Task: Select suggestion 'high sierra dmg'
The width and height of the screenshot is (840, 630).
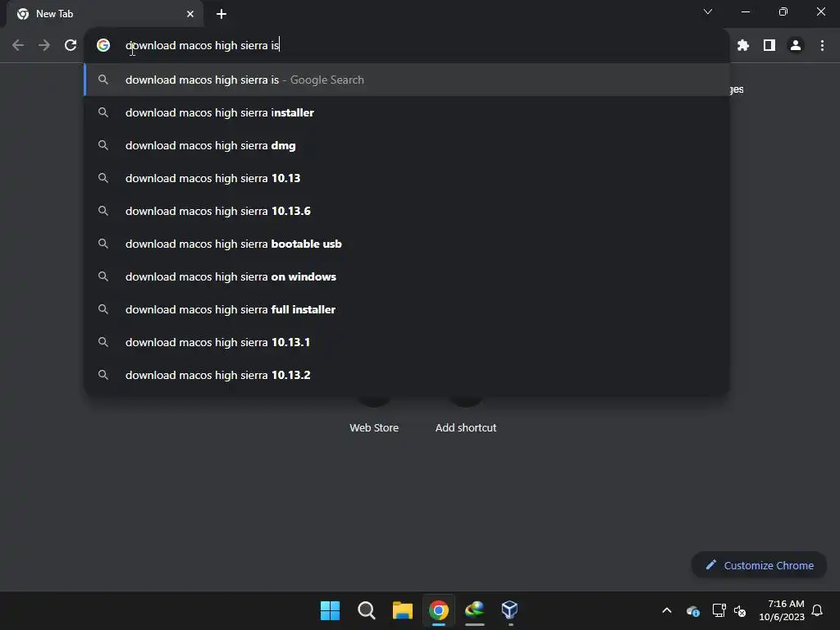Action: pos(407,145)
